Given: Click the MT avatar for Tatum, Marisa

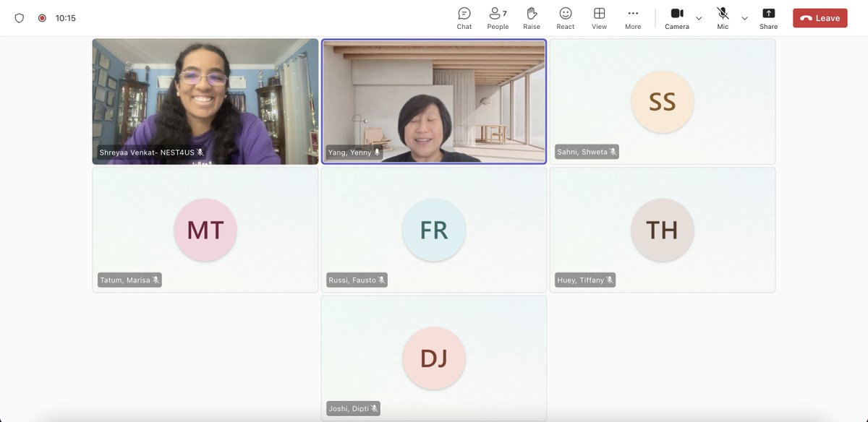Looking at the screenshot, I should click(x=205, y=230).
